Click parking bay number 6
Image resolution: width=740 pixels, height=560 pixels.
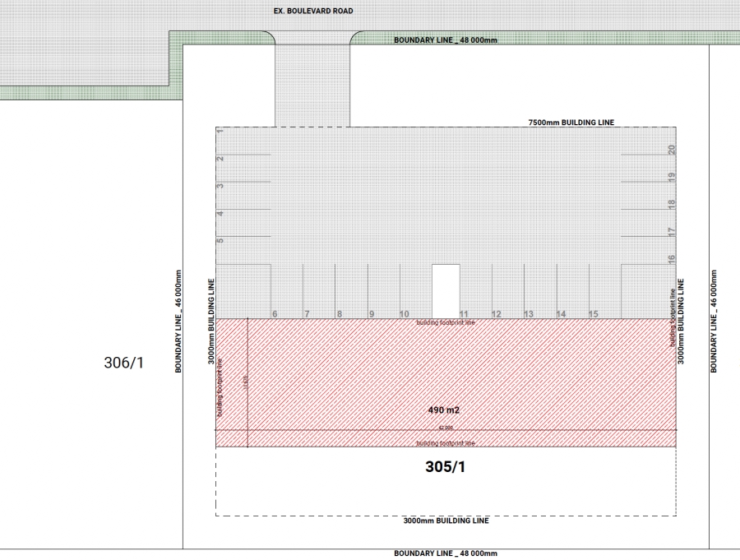coord(275,314)
